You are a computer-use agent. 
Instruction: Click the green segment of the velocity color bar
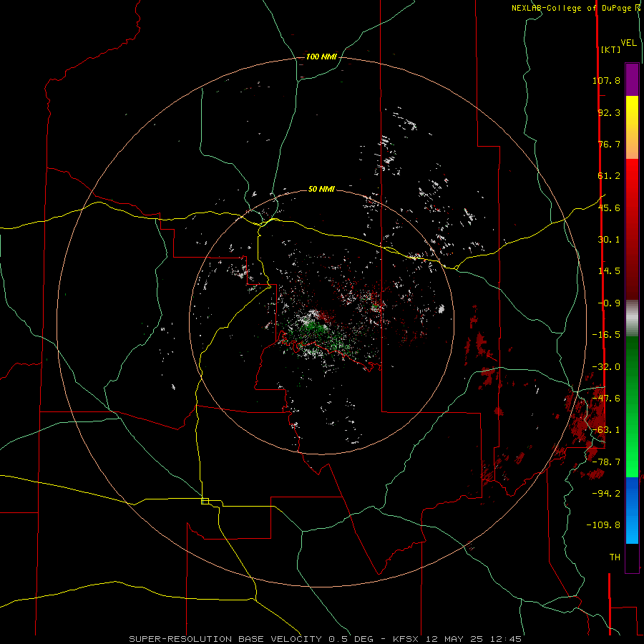[x=632, y=406]
